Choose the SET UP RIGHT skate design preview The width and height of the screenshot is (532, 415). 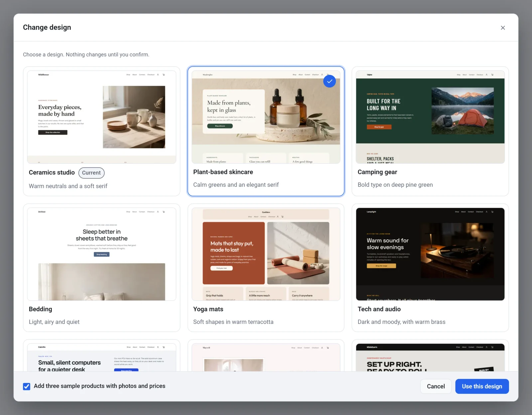pos(430,357)
